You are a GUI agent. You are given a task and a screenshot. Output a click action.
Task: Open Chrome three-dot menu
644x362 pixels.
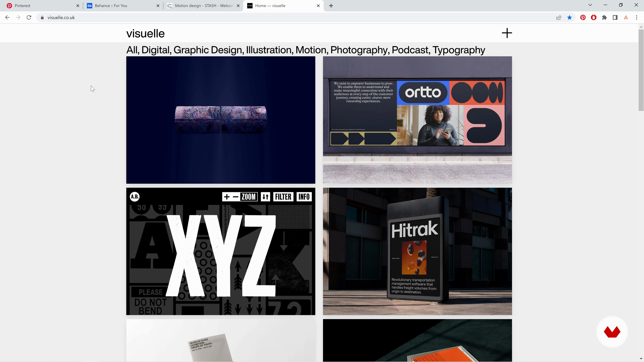[x=637, y=17]
